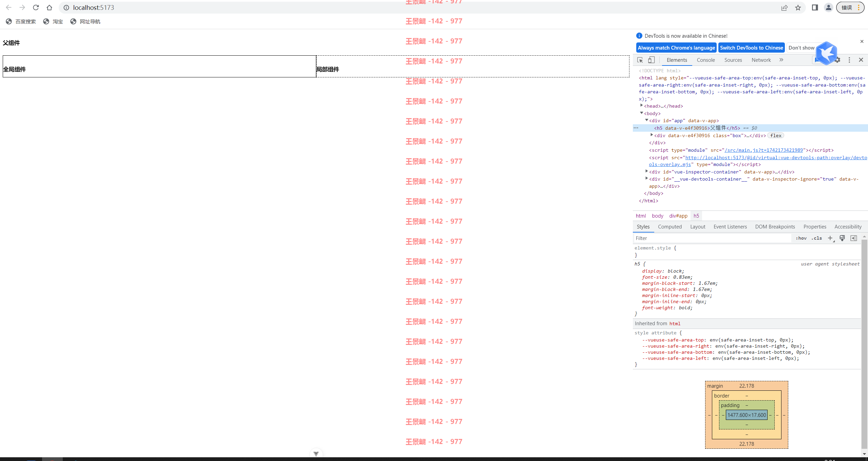Switch to the DOM Breakpoints tab
Viewport: 868px width, 461px height.
tap(775, 227)
